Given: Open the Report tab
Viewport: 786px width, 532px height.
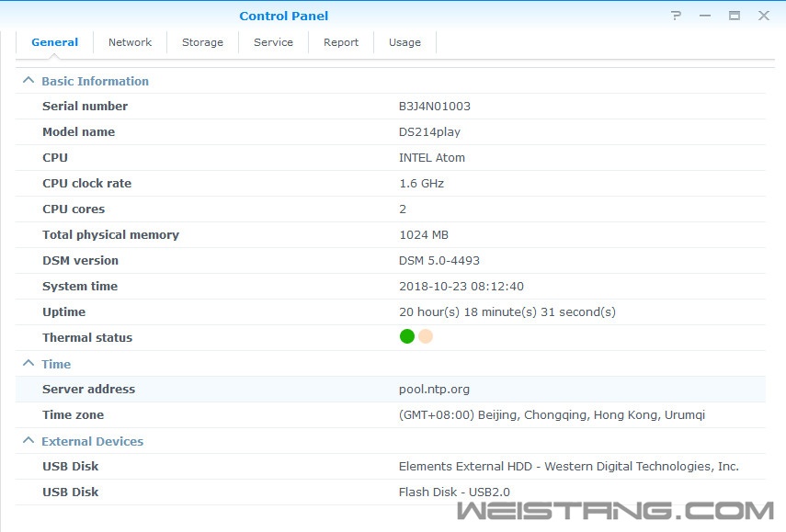Looking at the screenshot, I should [341, 42].
